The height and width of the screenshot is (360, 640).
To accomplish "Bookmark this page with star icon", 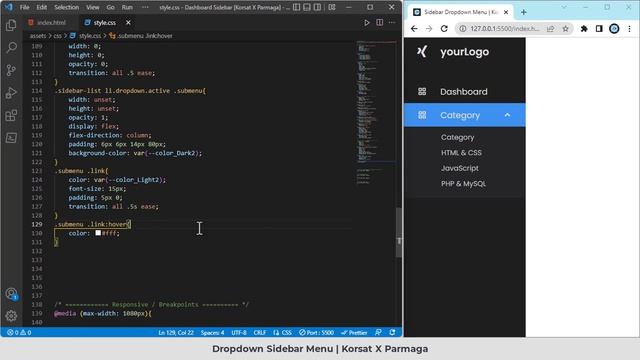I will click(565, 29).
